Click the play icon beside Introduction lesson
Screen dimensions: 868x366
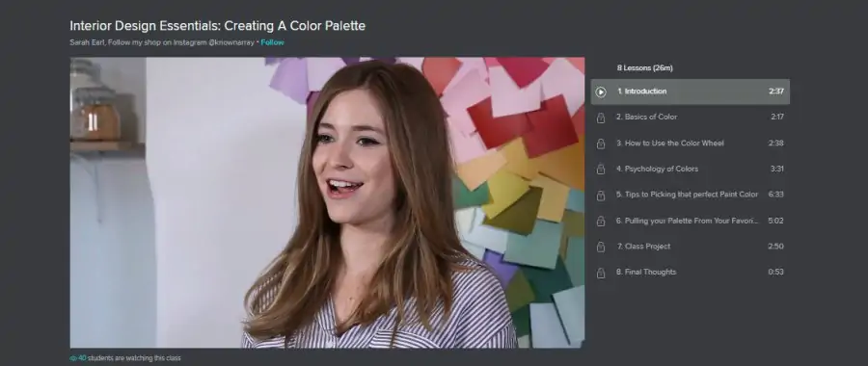point(601,91)
